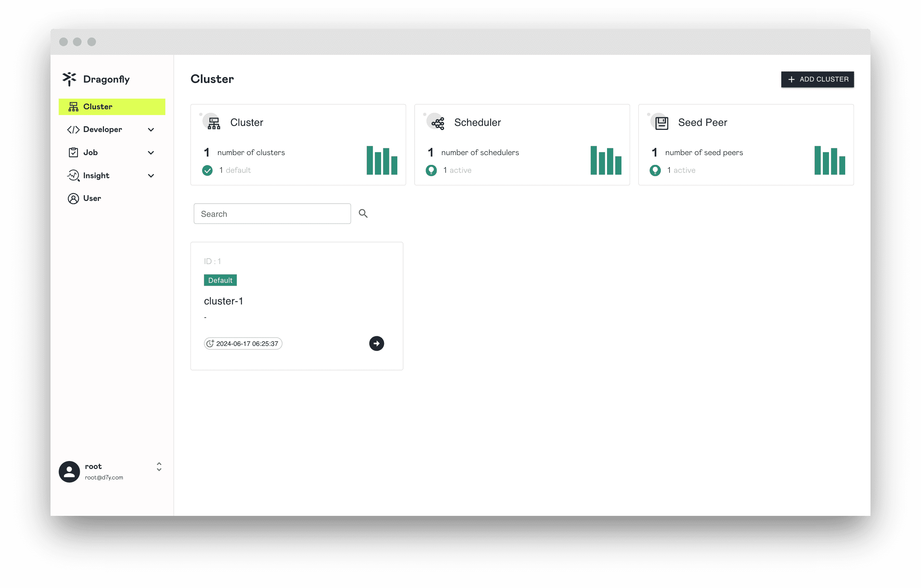Click the Cluster card bar chart
This screenshot has height=588, width=921.
coord(382,160)
